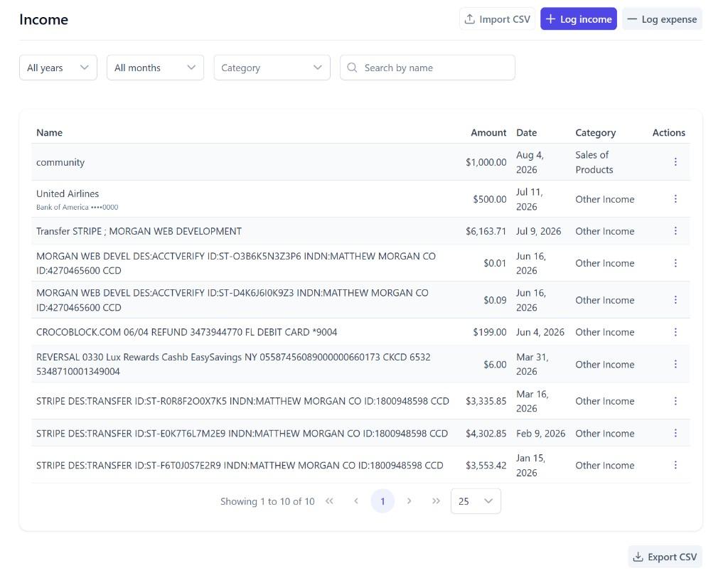Click the search magnifier icon
The height and width of the screenshot is (578, 728).
click(353, 68)
